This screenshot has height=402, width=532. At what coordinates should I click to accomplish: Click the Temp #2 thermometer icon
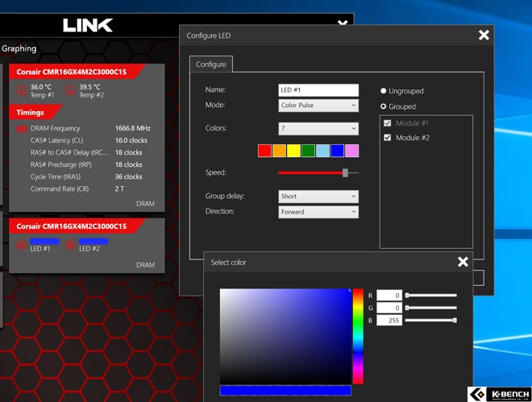(x=70, y=90)
